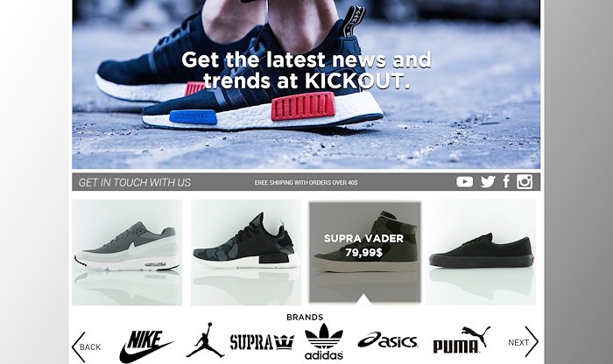Go to next brands with NEXT arrow
The height and width of the screenshot is (364, 613).
523,342
